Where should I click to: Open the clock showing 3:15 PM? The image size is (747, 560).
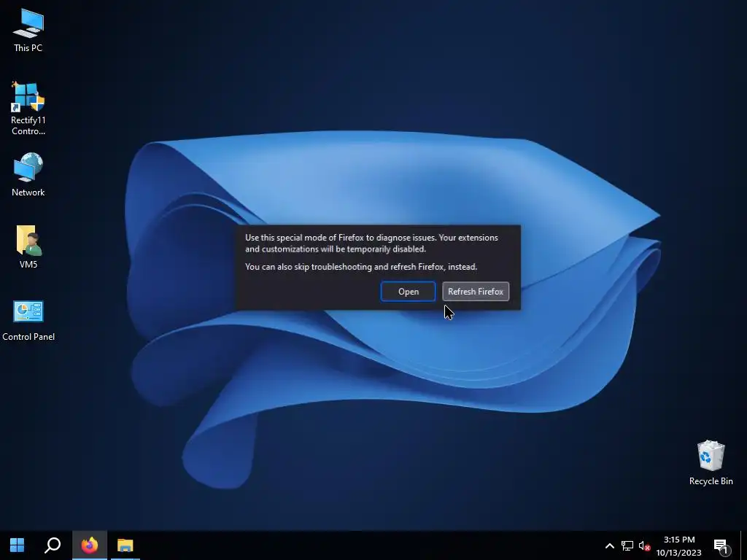coord(679,545)
